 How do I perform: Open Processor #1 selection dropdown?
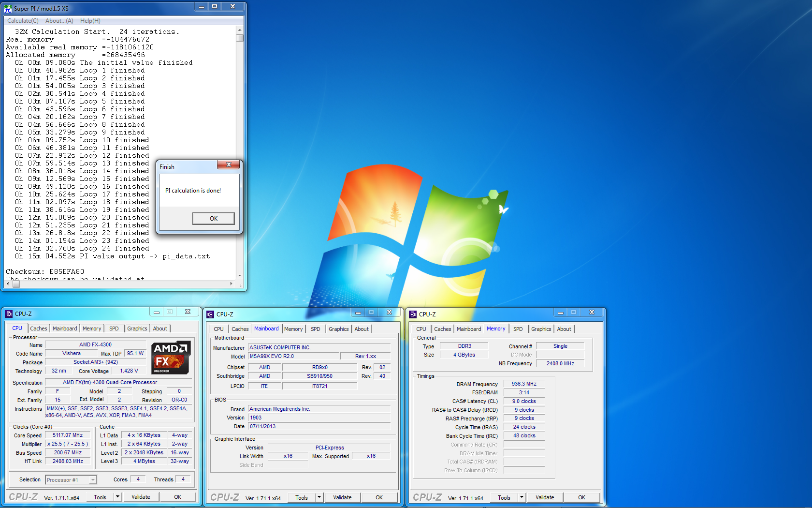click(71, 480)
